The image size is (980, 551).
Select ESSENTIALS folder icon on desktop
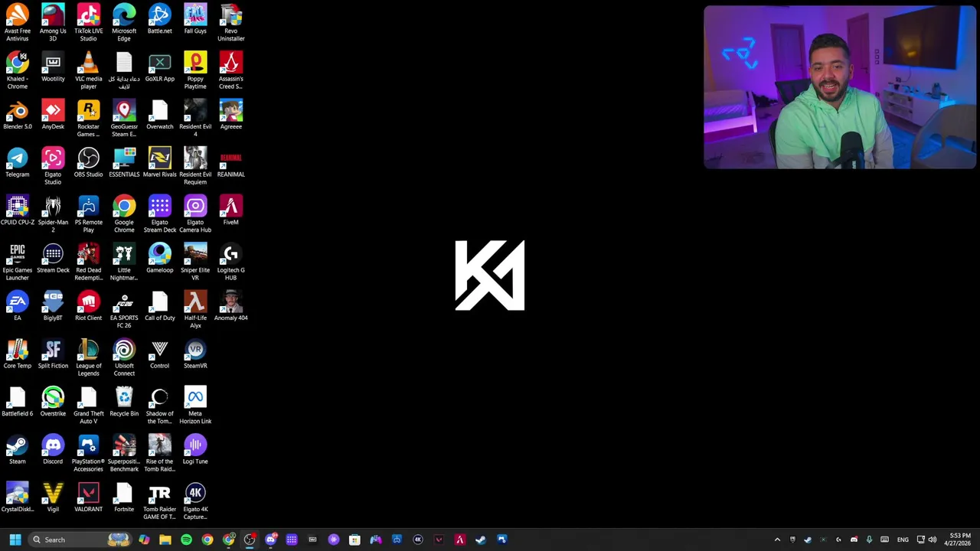[124, 163]
